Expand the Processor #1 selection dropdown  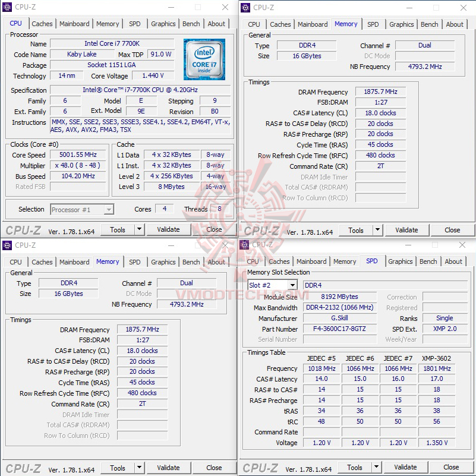click(108, 209)
